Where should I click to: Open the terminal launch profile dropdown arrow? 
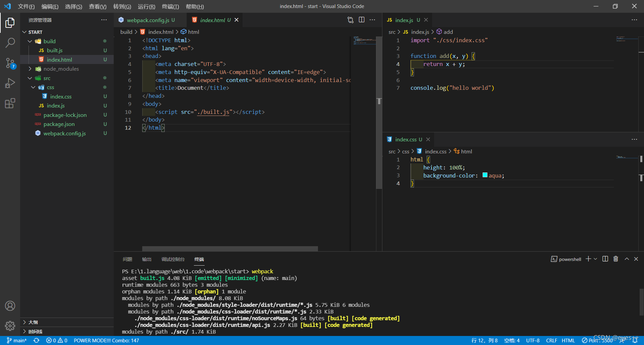pyautogui.click(x=595, y=259)
